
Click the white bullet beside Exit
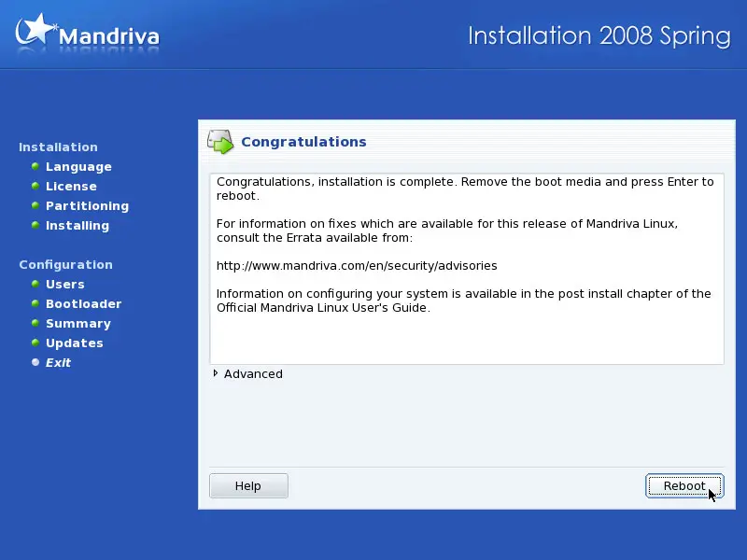pyautogui.click(x=35, y=362)
